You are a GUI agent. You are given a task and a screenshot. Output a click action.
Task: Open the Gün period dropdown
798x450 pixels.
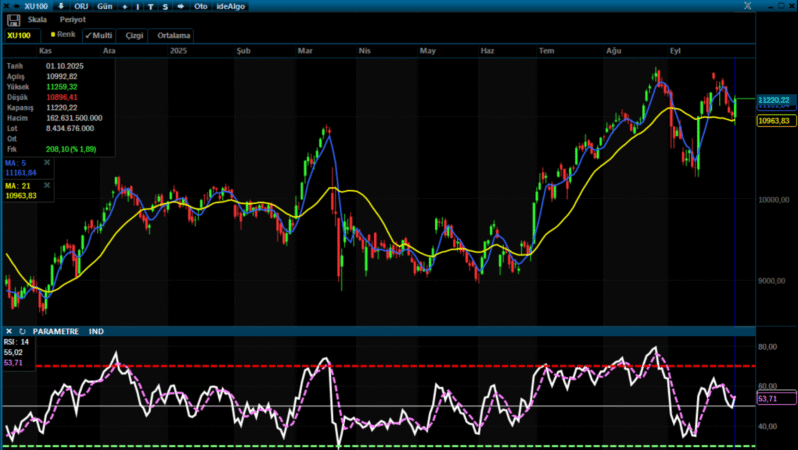point(104,6)
